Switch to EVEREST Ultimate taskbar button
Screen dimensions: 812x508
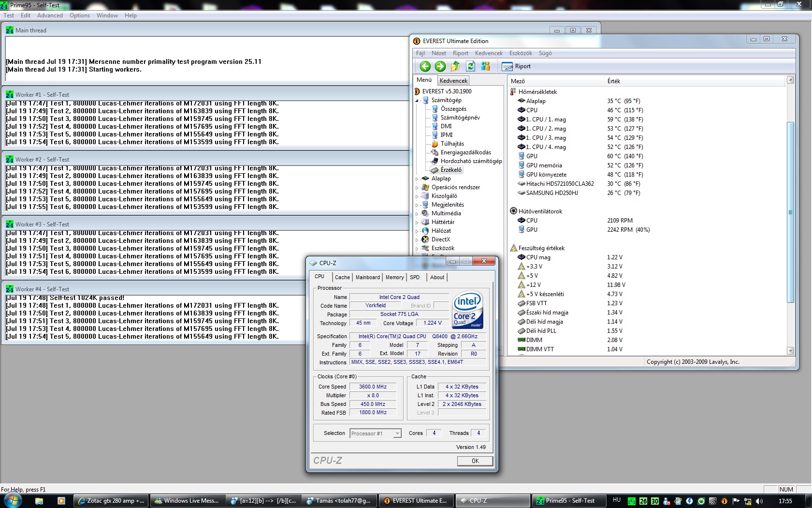416,501
